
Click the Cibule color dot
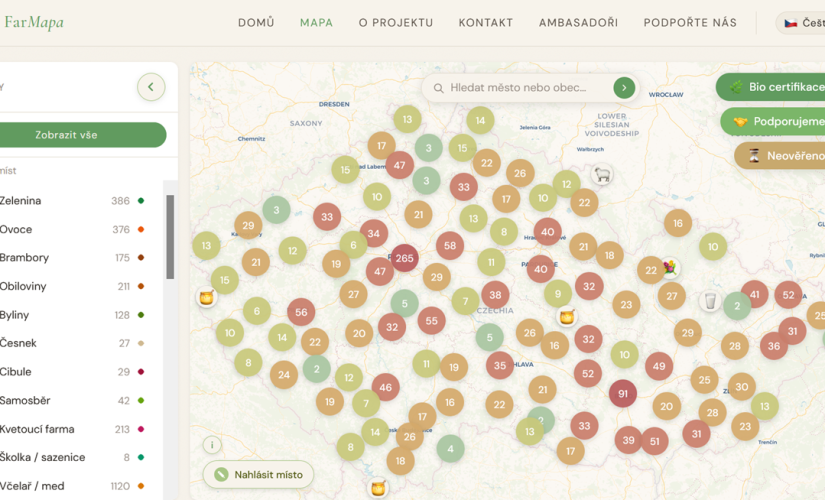tap(141, 372)
